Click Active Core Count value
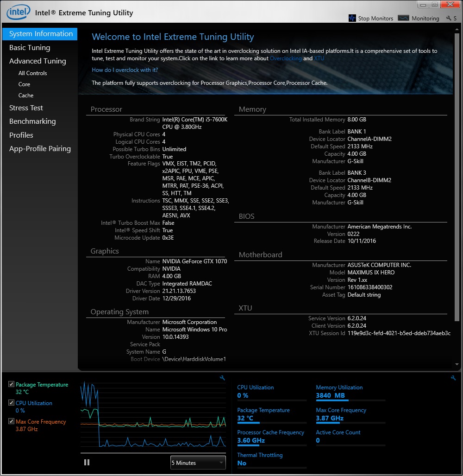 tap(318, 440)
